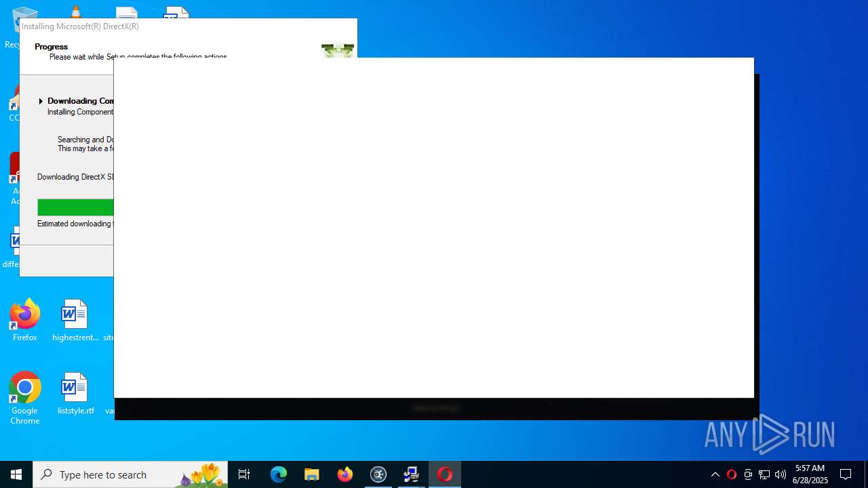Click the 'Downloading DirectX' status line
The height and width of the screenshot is (488, 868).
[75, 177]
